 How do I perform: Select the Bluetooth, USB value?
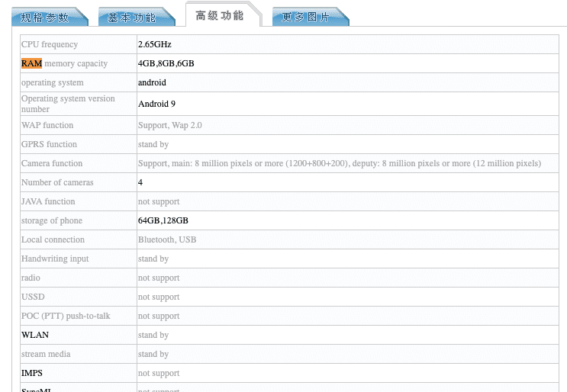click(x=167, y=240)
